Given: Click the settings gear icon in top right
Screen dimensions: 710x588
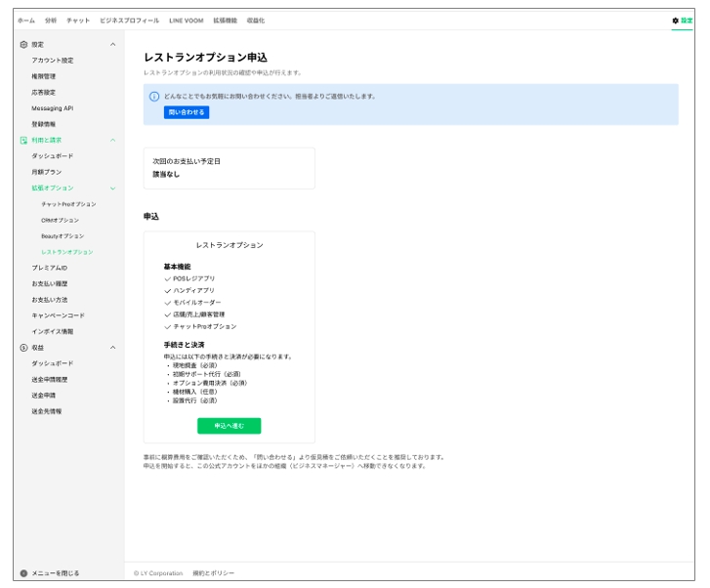Looking at the screenshot, I should pyautogui.click(x=675, y=21).
